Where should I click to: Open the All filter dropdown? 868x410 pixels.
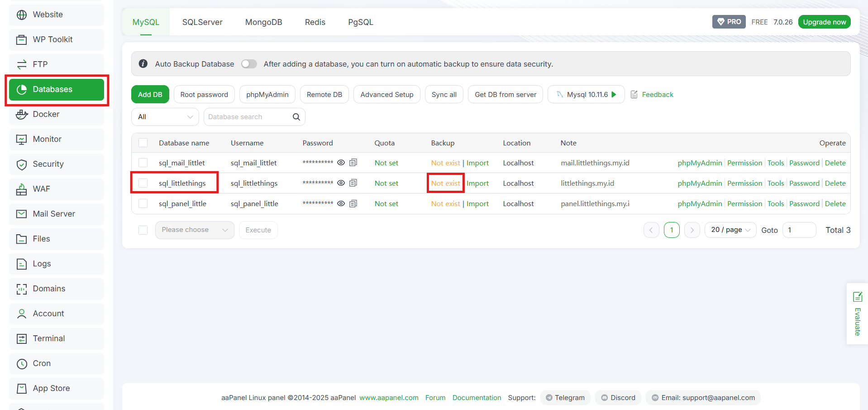coord(165,117)
